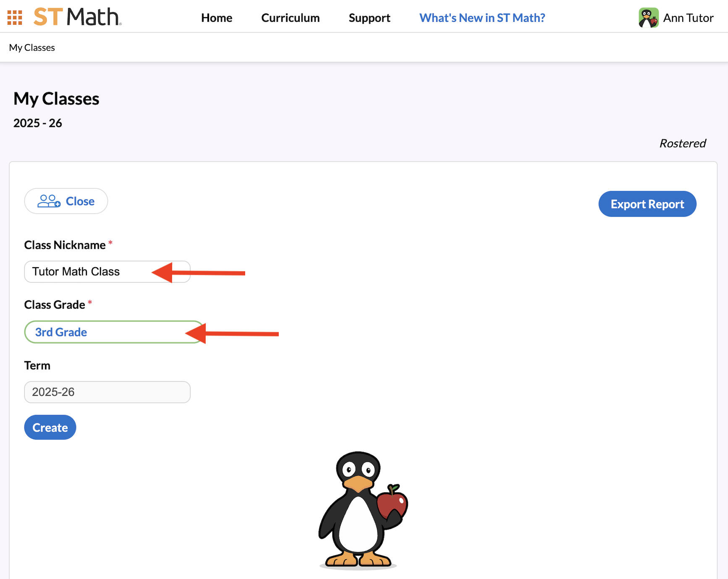728x579 pixels.
Task: Click the red asterisk beside Class Grade
Action: coord(90,302)
